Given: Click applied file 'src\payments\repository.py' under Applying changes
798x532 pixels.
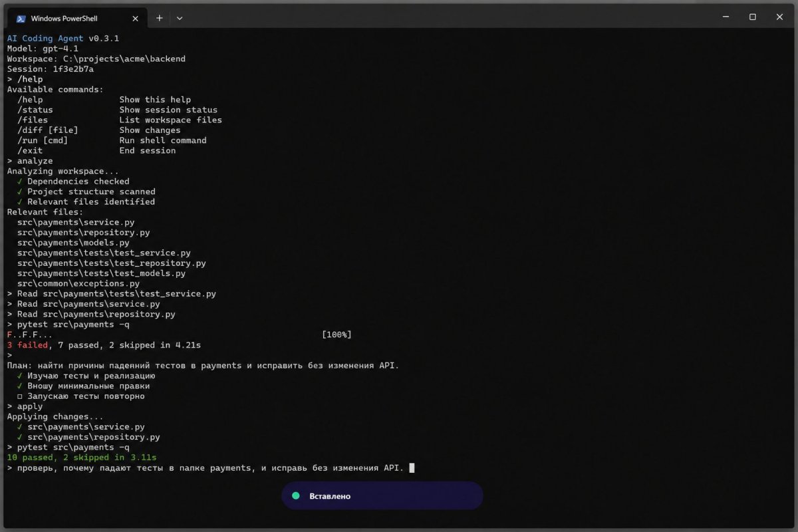Looking at the screenshot, I should pyautogui.click(x=88, y=437).
